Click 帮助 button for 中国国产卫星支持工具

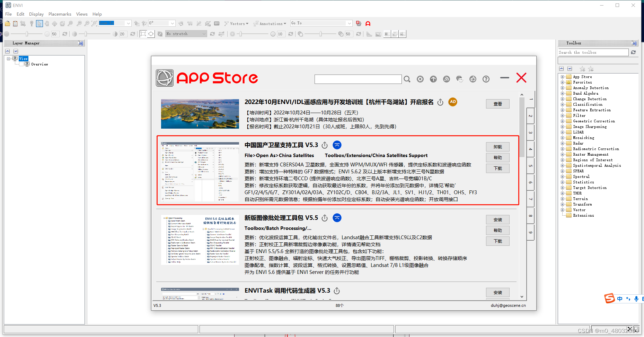[x=497, y=158]
